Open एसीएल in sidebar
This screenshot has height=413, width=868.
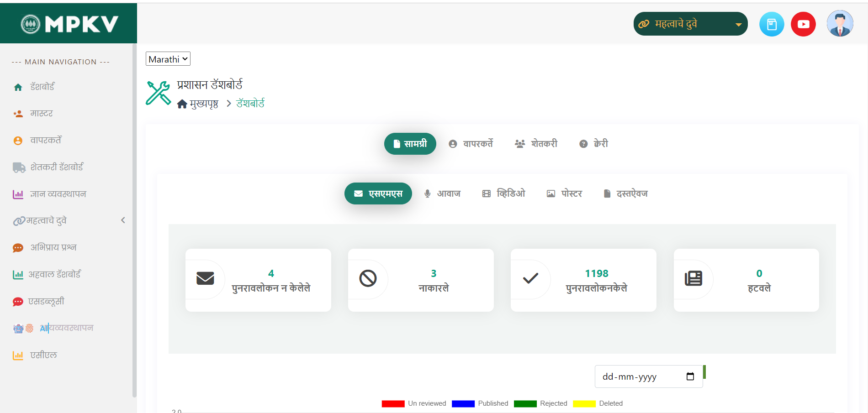[43, 355]
